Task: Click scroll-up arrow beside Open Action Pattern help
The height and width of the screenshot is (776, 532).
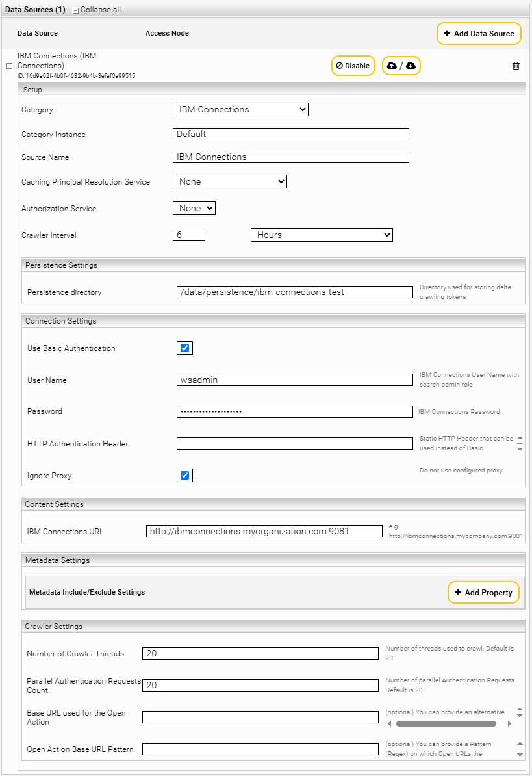Action: pos(520,744)
